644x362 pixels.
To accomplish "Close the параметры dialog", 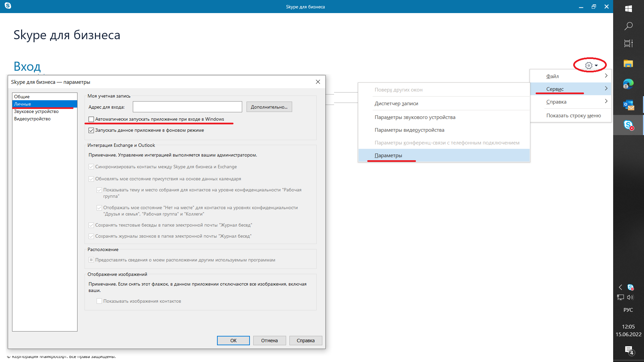I will pos(318,82).
